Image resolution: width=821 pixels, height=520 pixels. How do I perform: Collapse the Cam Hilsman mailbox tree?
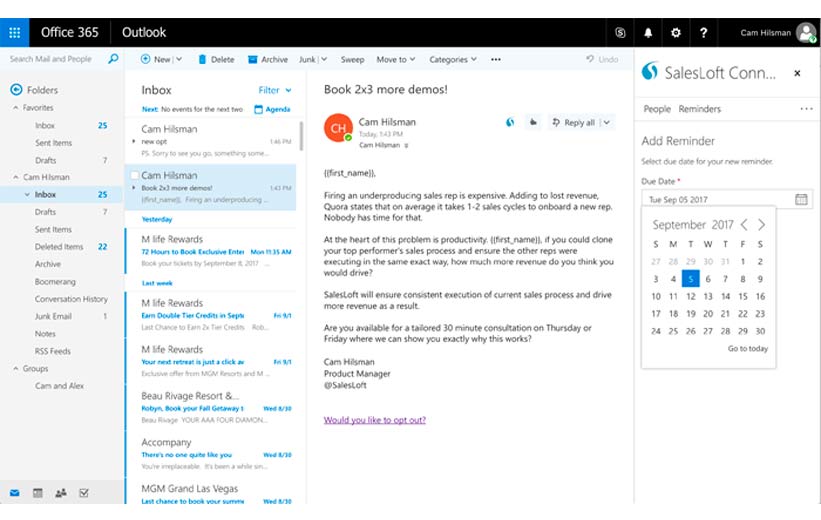[16, 178]
